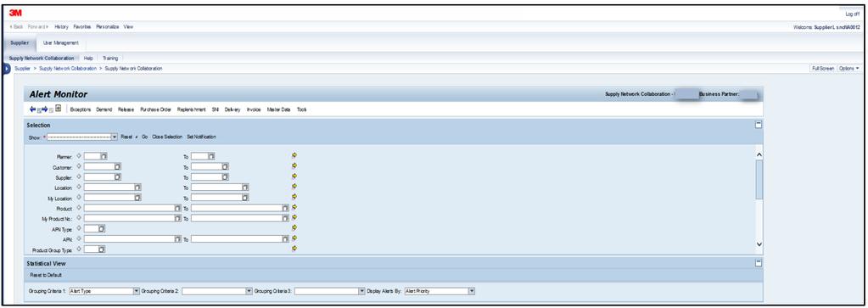
Task: Toggle the selection option diamond for My Location
Action: point(79,197)
